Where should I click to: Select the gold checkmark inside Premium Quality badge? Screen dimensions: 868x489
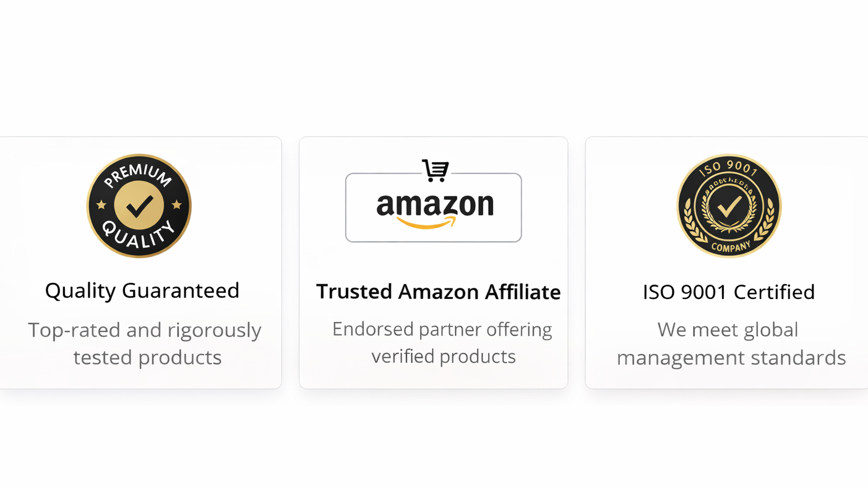pos(139,206)
